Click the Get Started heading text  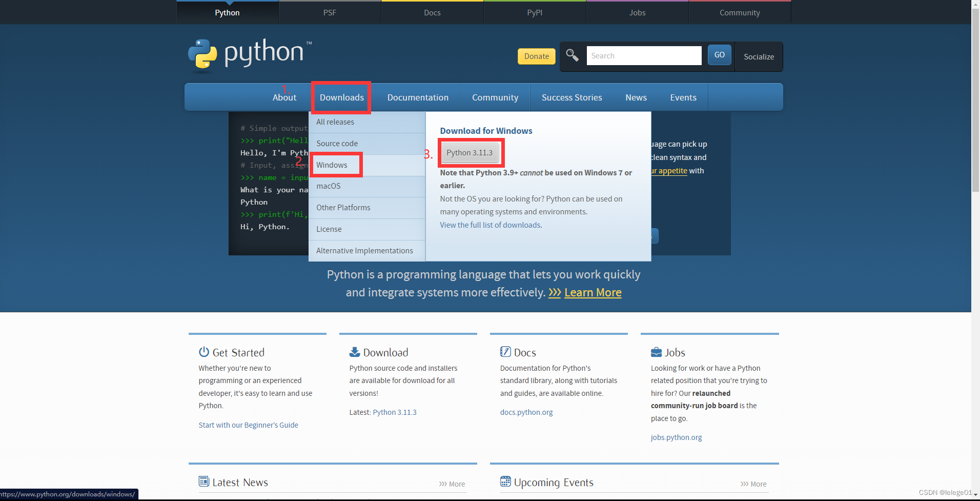tap(238, 353)
